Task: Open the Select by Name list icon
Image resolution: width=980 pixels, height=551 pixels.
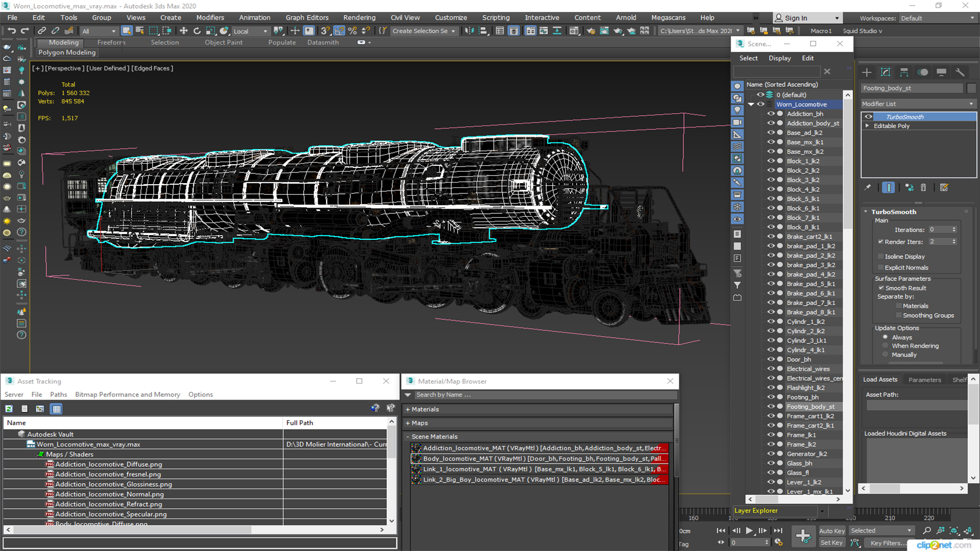Action: click(x=140, y=31)
